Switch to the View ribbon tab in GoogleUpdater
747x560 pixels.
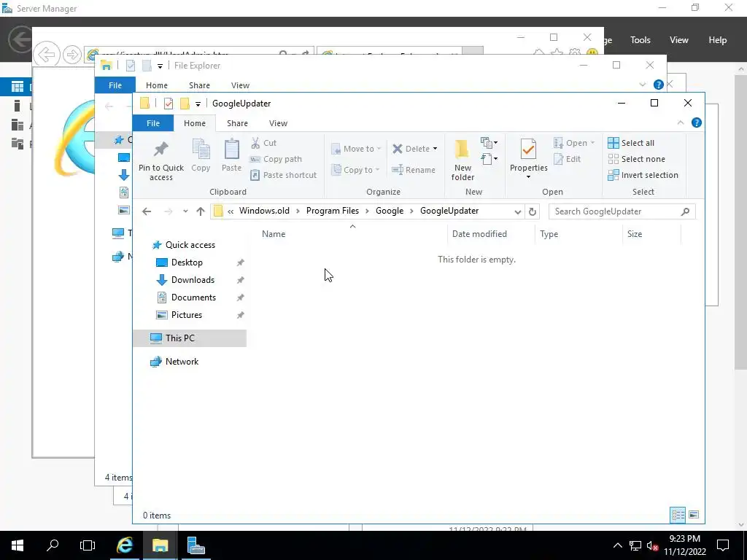278,122
